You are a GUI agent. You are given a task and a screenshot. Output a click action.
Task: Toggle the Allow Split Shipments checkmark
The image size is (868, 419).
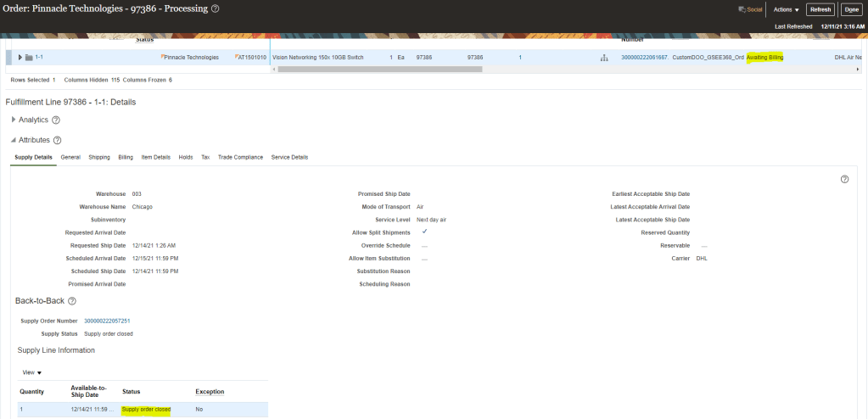tap(424, 232)
